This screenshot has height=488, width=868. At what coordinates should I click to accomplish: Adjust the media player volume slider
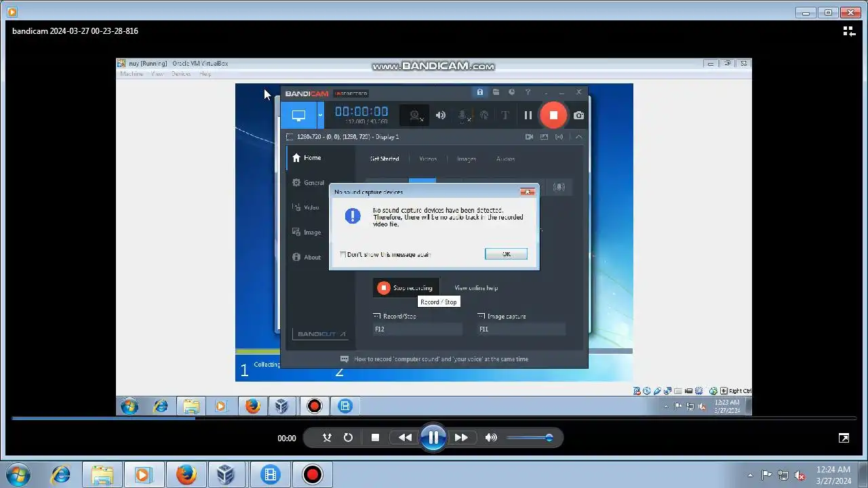point(530,438)
